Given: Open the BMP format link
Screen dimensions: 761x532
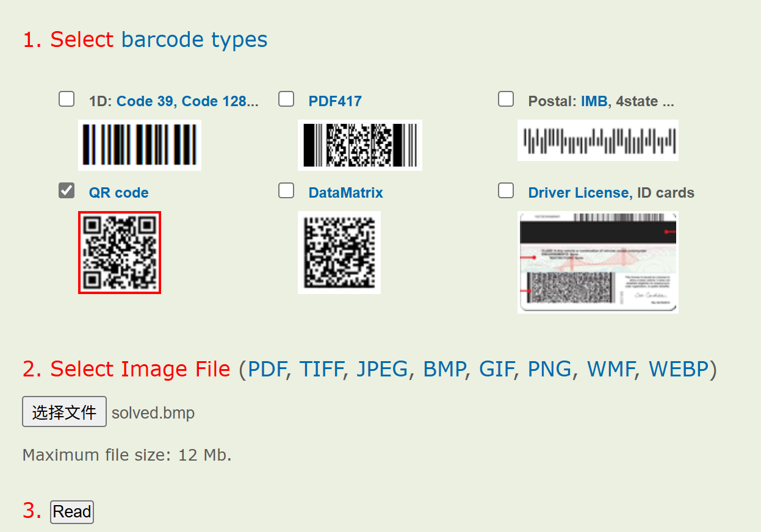Looking at the screenshot, I should 444,369.
